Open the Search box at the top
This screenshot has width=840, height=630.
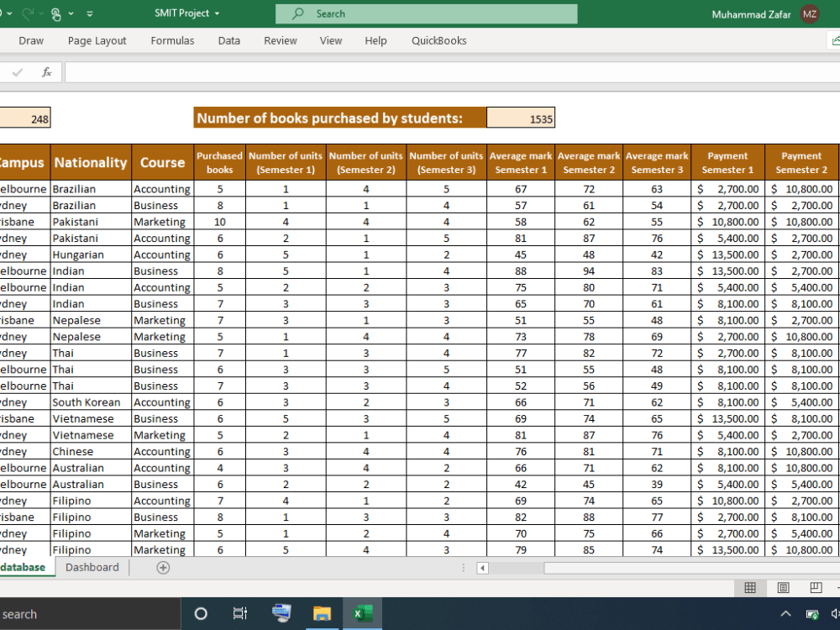point(426,13)
